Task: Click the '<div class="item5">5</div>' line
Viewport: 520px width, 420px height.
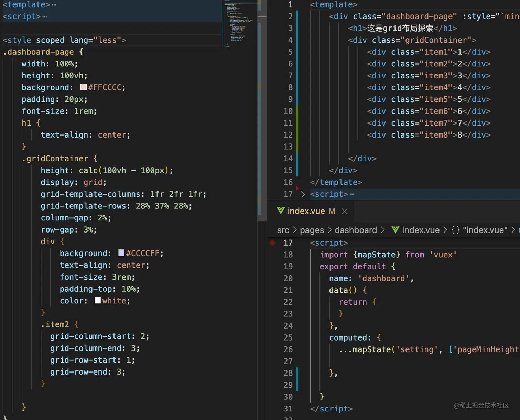Action: click(429, 99)
